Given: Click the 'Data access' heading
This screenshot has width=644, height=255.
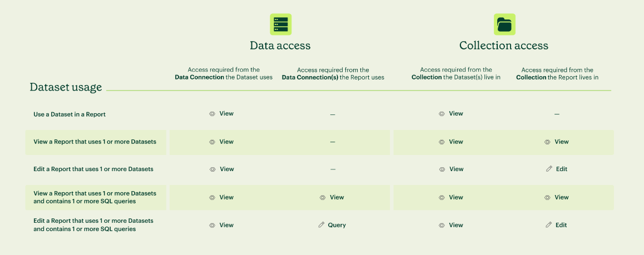Looking at the screenshot, I should (x=280, y=46).
